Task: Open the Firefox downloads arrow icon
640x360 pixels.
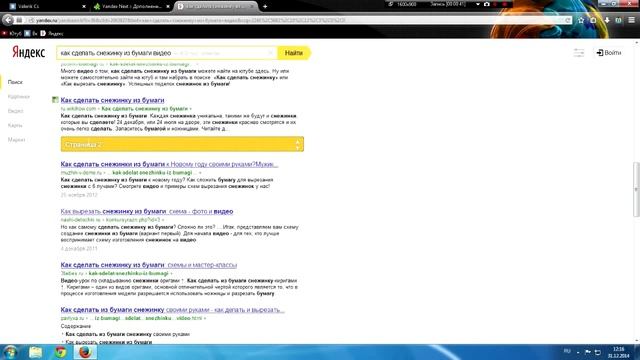Action: pos(607,20)
